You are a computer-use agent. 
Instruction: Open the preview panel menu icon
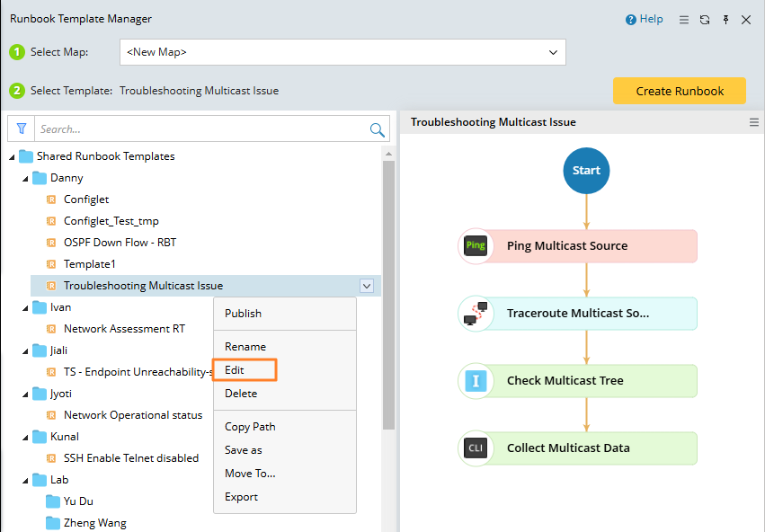[x=754, y=122]
